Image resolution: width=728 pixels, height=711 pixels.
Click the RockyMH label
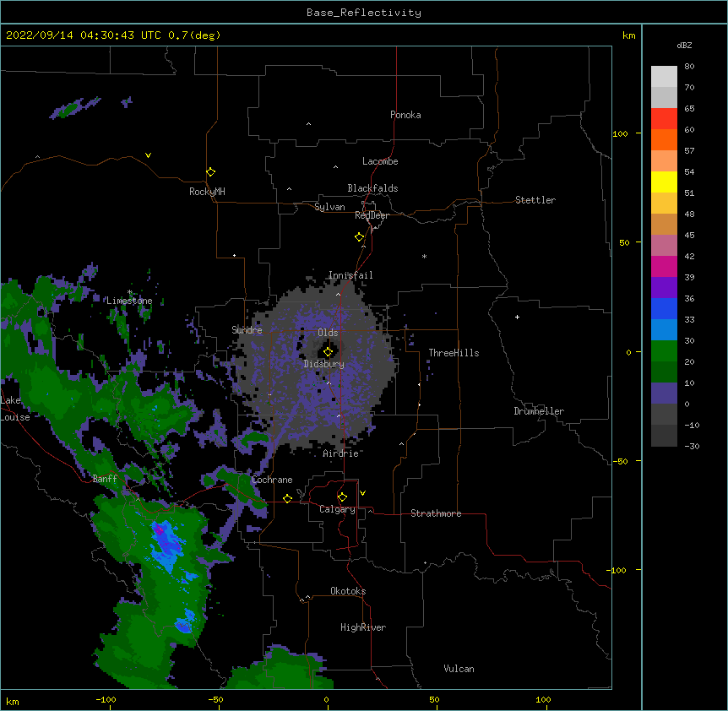coord(207,192)
